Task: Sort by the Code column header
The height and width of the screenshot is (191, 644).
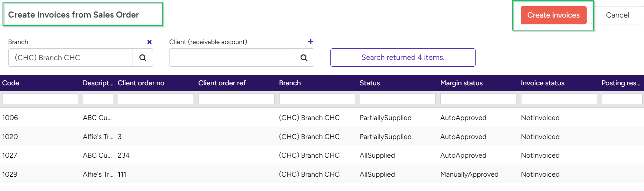Action: click(11, 83)
